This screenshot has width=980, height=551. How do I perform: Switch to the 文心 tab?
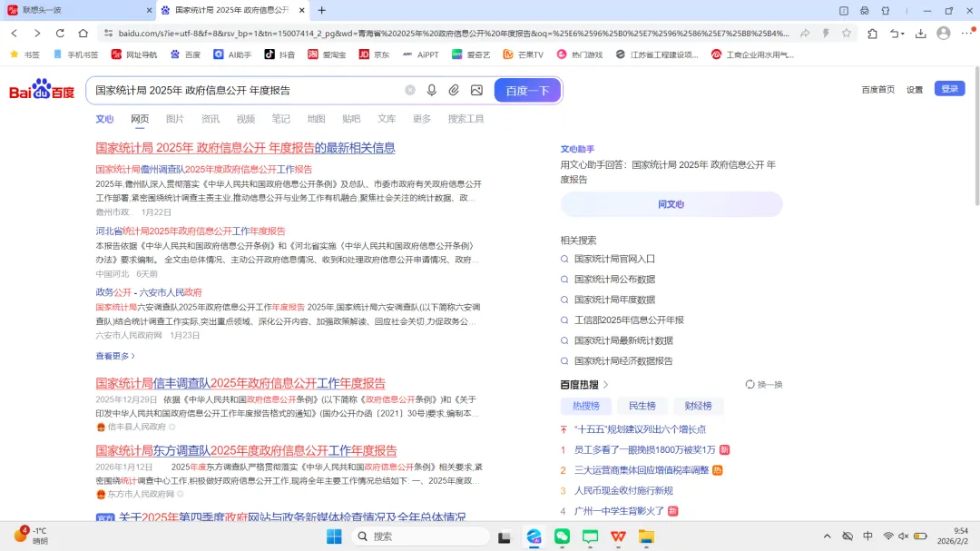[104, 119]
